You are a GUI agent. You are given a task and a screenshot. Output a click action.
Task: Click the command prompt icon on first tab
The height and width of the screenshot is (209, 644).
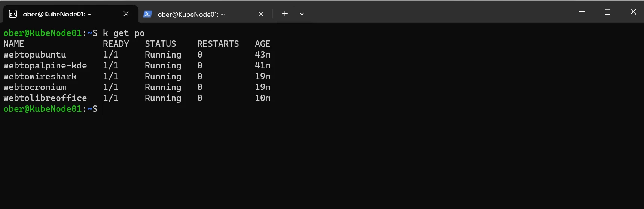[x=13, y=14]
